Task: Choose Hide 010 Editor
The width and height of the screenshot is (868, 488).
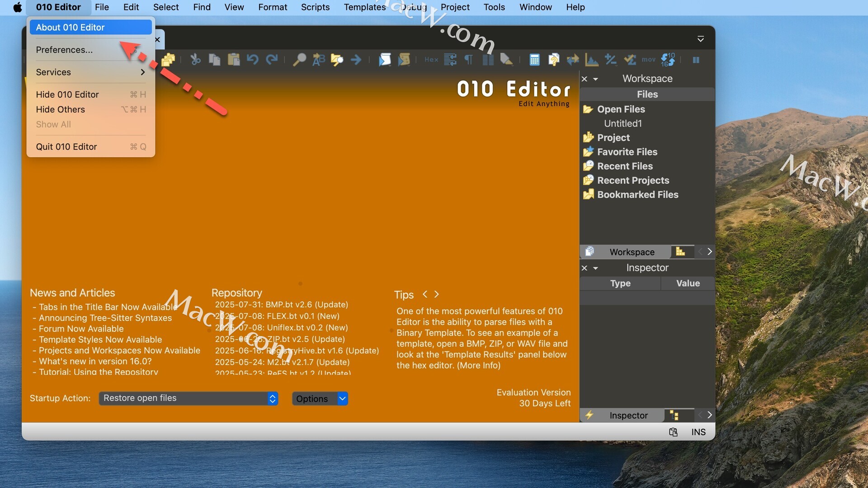Action: click(x=91, y=94)
